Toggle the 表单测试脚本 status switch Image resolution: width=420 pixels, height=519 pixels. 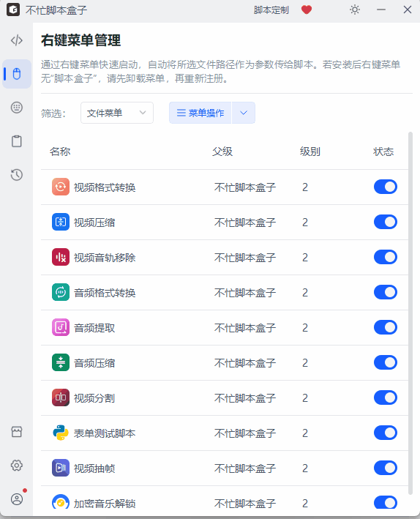pos(386,433)
